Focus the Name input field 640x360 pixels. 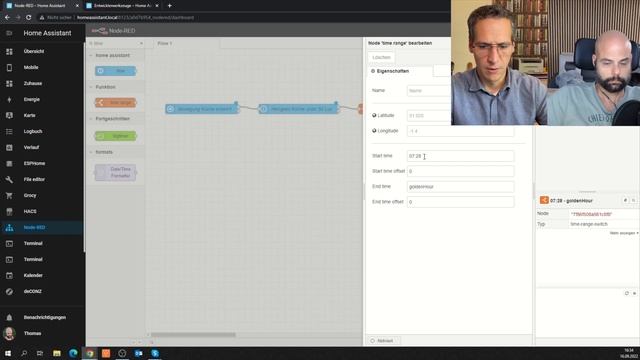(429, 91)
